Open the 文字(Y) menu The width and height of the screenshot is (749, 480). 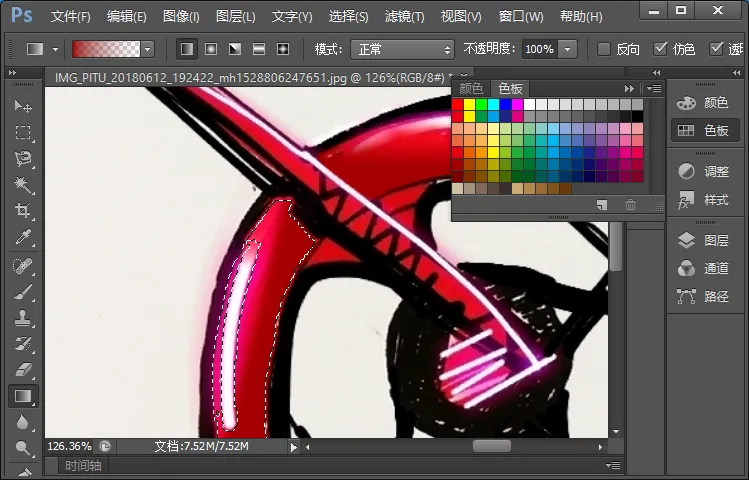click(x=292, y=17)
